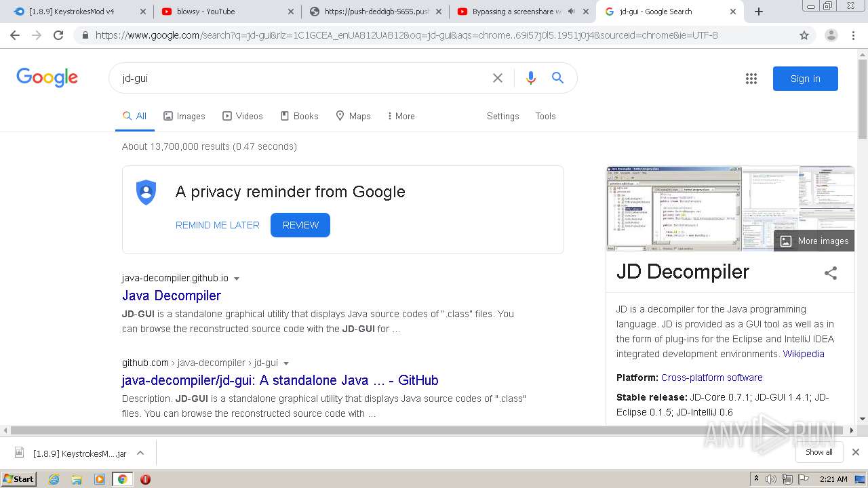Click Show all downloads button
The width and height of the screenshot is (868, 488).
[x=819, y=452]
